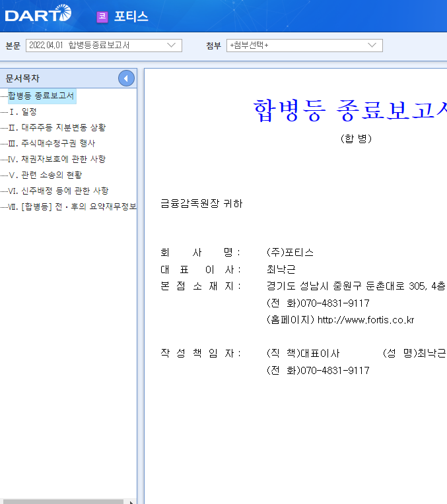This screenshot has width=447, height=504.
Task: Click the right scroll arrow of the contents panel
Action: coord(131,502)
